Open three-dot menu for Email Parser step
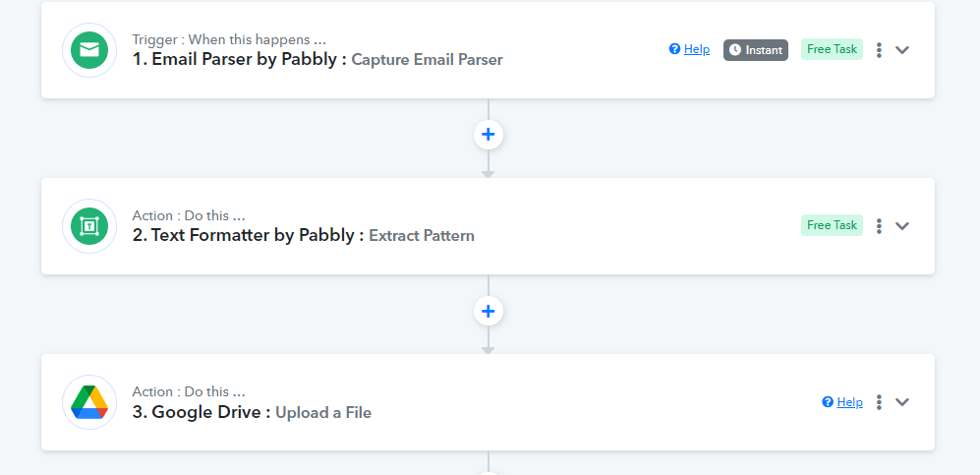Viewport: 980px width, 475px height. (x=879, y=50)
